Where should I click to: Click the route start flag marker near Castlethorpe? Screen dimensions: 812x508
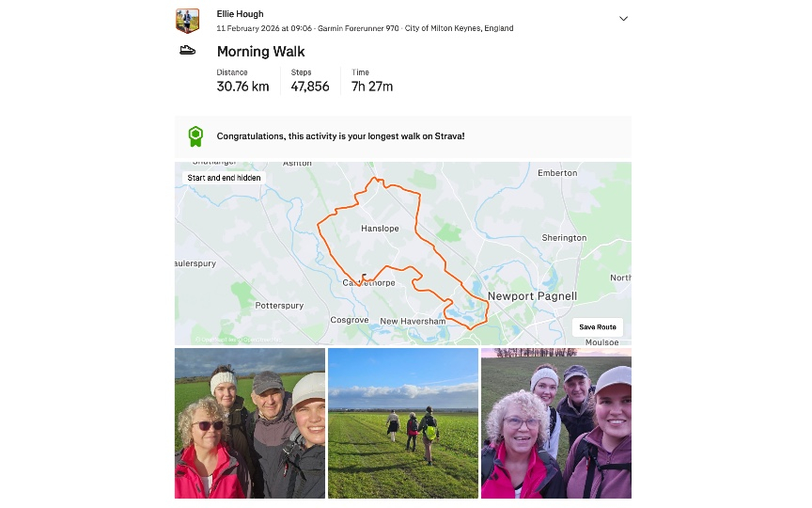click(x=364, y=278)
